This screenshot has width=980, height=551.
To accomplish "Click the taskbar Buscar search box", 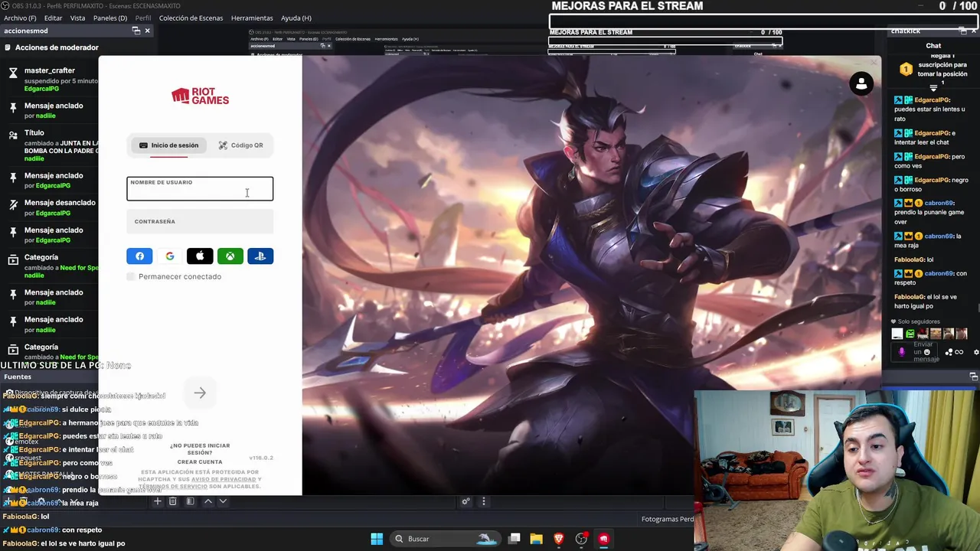I will click(x=446, y=539).
